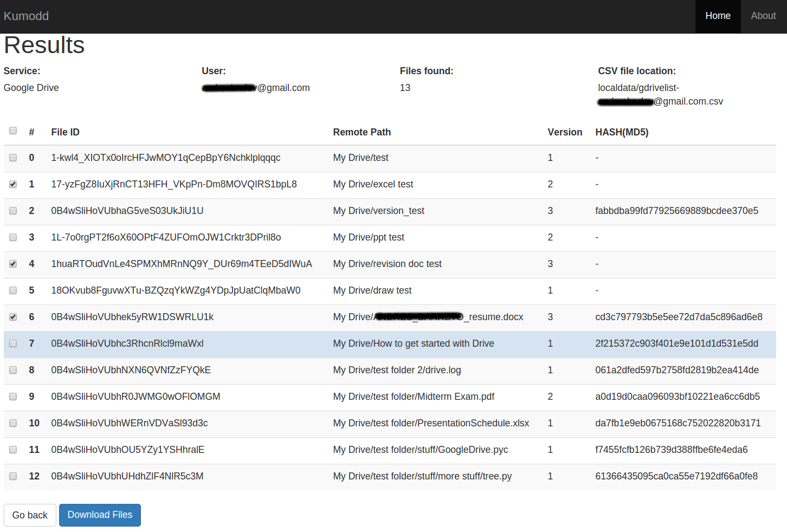Screen dimensions: 787x532
Task: Click the Kumodd brand link
Action: [x=26, y=16]
